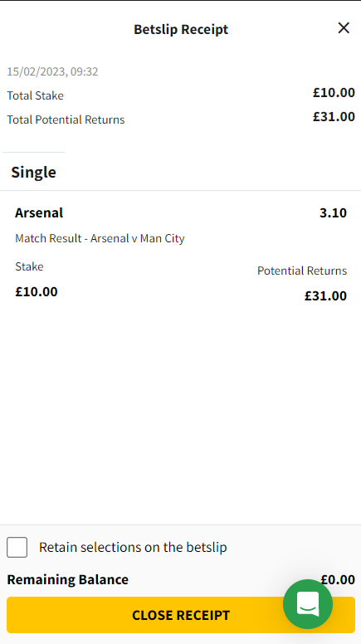This screenshot has height=644, width=361.
Task: Click the 15/02/2023, 09:32 timestamp
Action: 52,72
